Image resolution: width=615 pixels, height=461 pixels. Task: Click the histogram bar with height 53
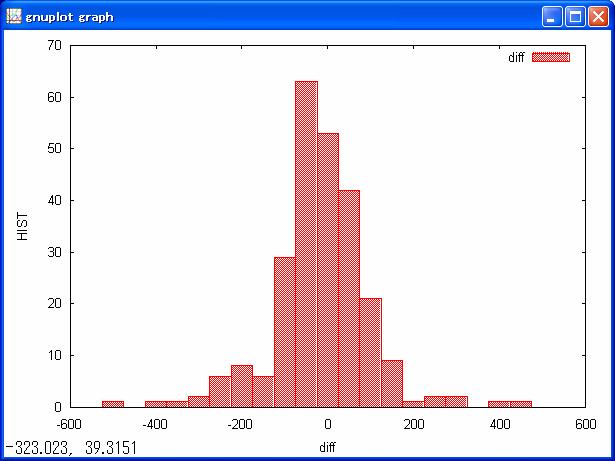[328, 270]
